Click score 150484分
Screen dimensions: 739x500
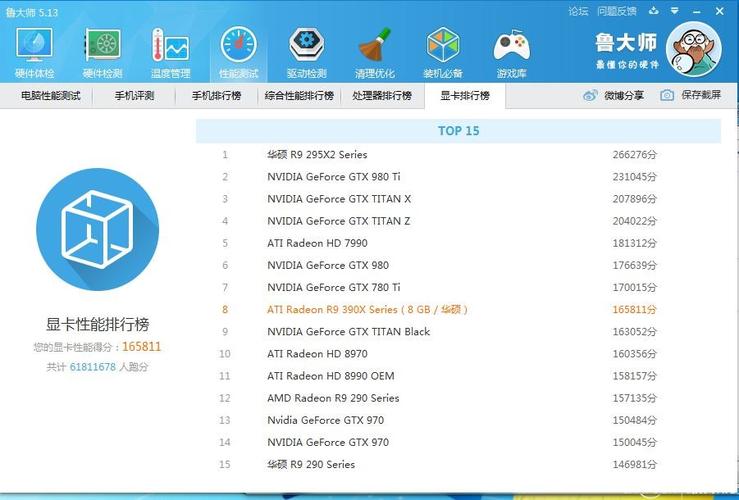point(634,420)
